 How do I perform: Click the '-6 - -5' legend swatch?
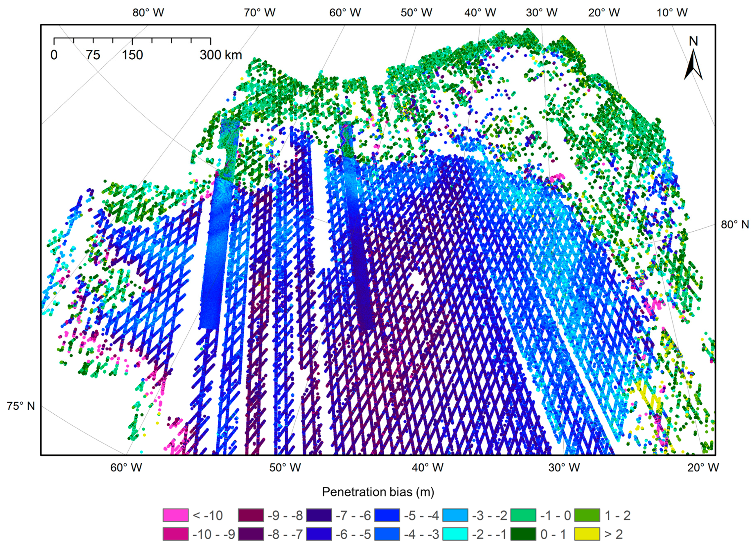tap(319, 534)
